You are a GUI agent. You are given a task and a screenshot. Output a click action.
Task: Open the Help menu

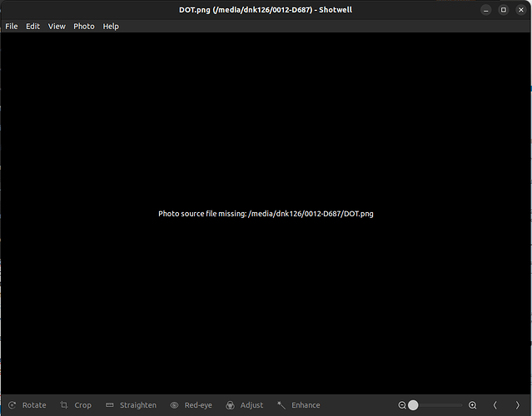pos(111,27)
